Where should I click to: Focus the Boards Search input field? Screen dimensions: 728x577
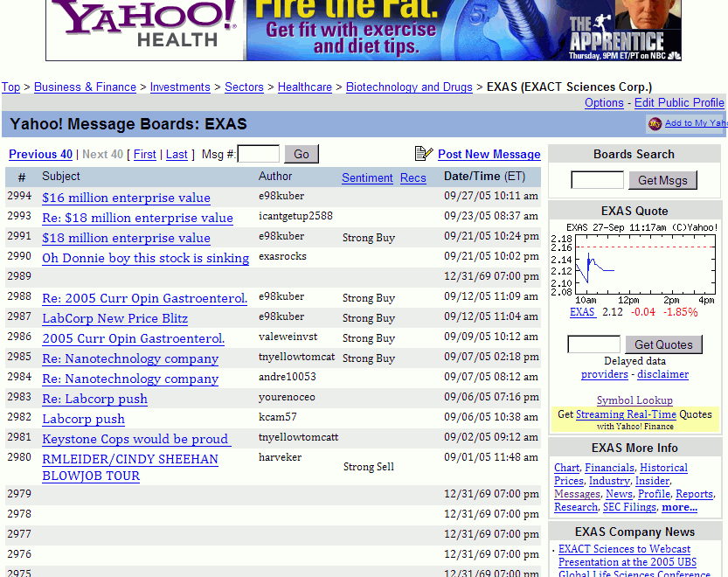point(597,180)
